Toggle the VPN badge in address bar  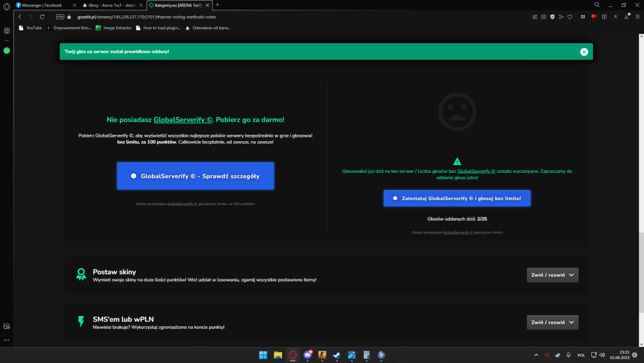(60, 17)
